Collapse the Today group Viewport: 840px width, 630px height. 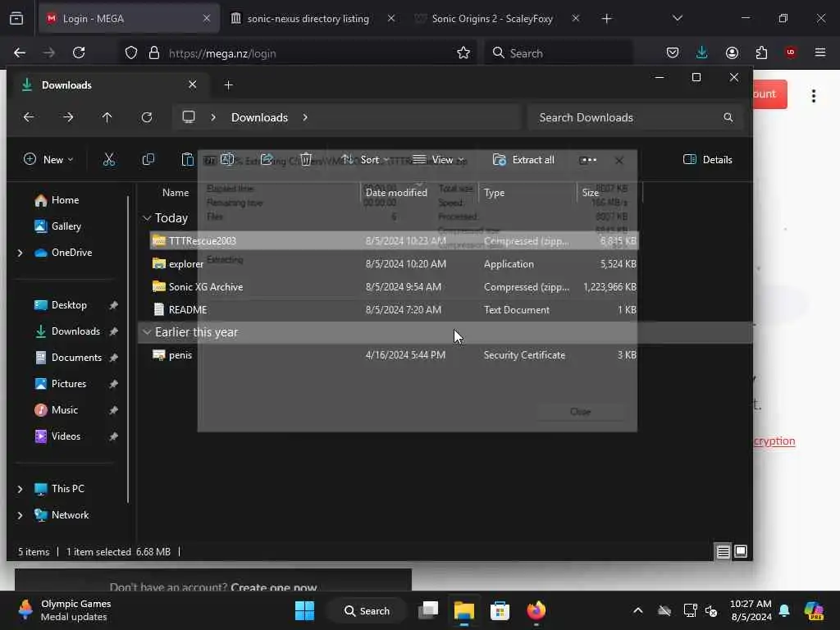pyautogui.click(x=147, y=218)
